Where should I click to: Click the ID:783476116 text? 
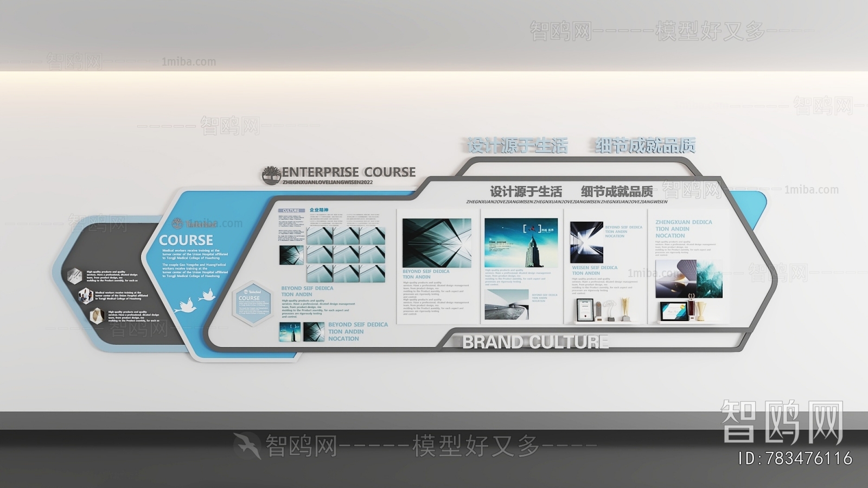(795, 459)
